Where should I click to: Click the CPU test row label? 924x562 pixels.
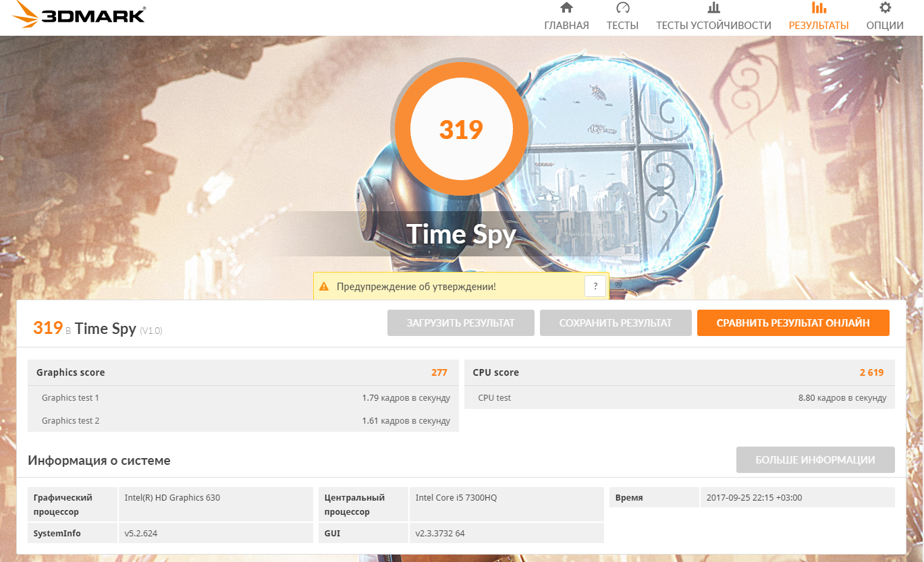(495, 398)
